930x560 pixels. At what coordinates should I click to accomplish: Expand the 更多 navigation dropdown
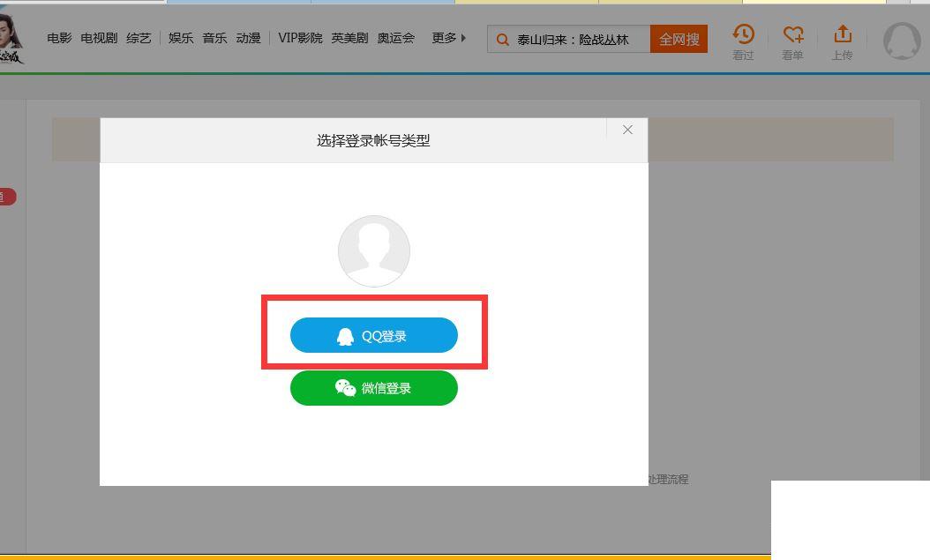(449, 39)
